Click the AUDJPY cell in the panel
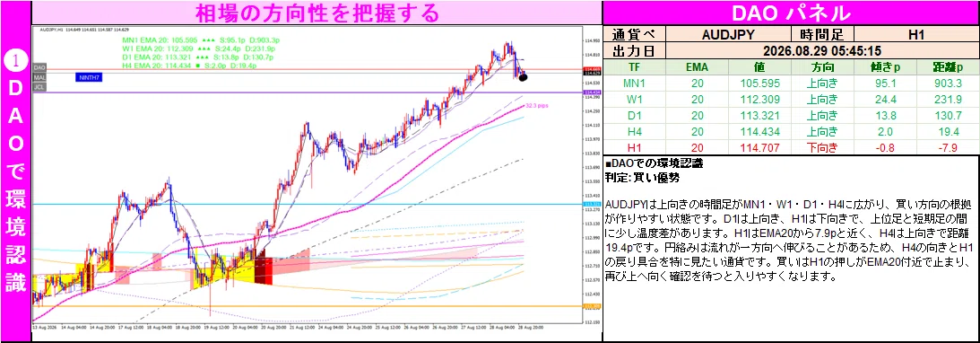The width and height of the screenshot is (980, 343). click(x=729, y=34)
